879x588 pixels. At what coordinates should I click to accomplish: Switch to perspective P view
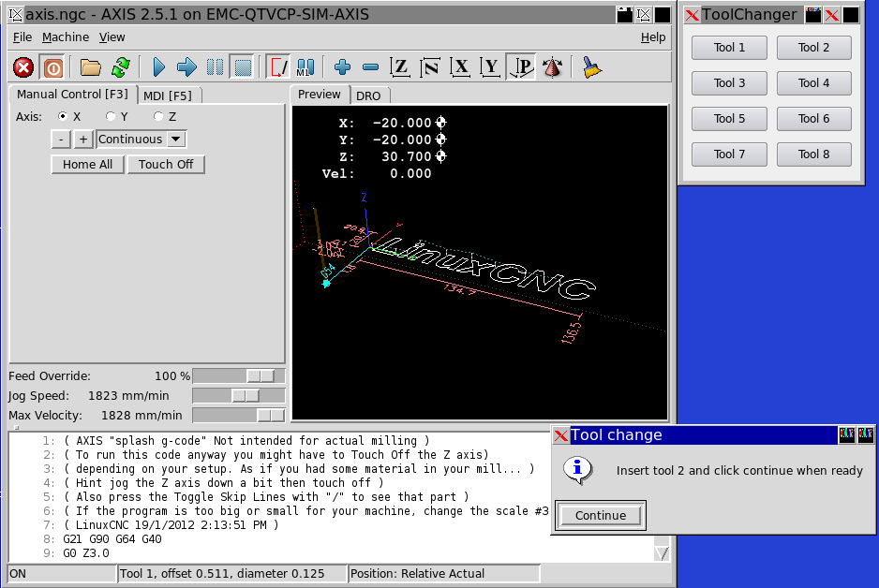coord(521,67)
